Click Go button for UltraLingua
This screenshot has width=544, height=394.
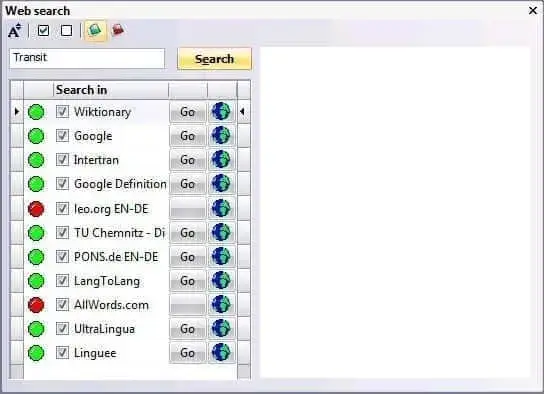187,328
